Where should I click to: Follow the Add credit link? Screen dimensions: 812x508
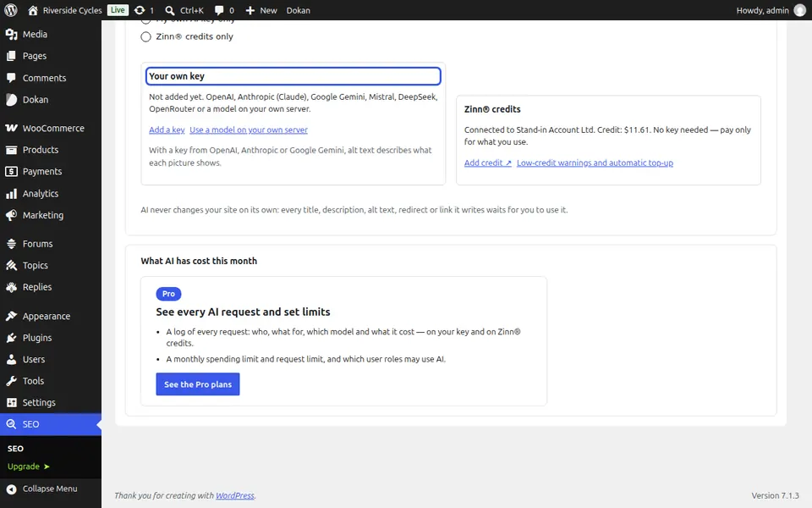tap(488, 163)
